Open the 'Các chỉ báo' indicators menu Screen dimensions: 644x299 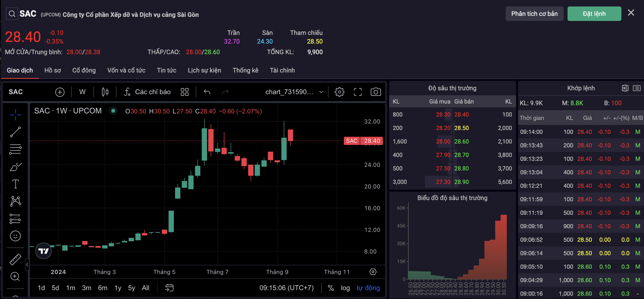(147, 92)
